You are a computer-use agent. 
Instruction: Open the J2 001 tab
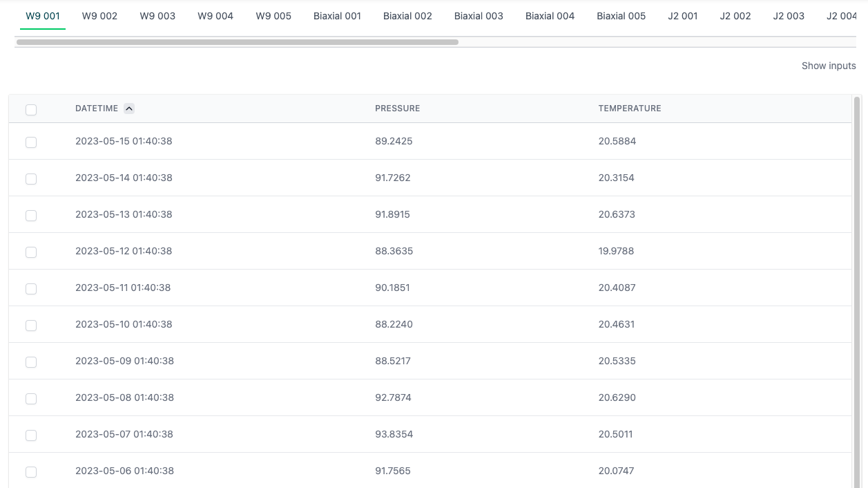tap(682, 16)
